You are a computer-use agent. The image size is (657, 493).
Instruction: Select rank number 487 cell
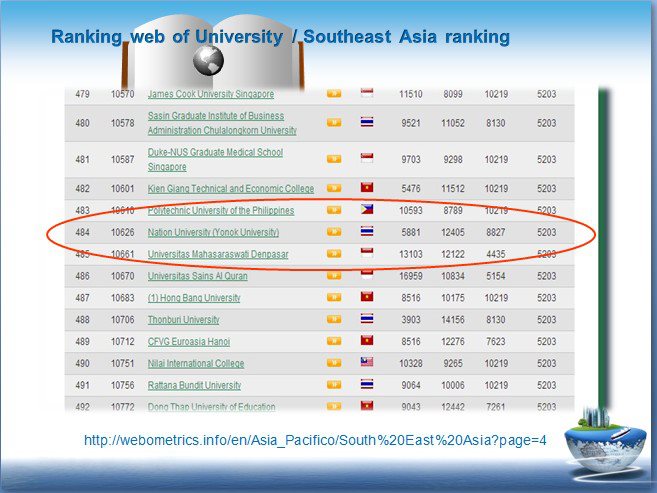pyautogui.click(x=83, y=298)
